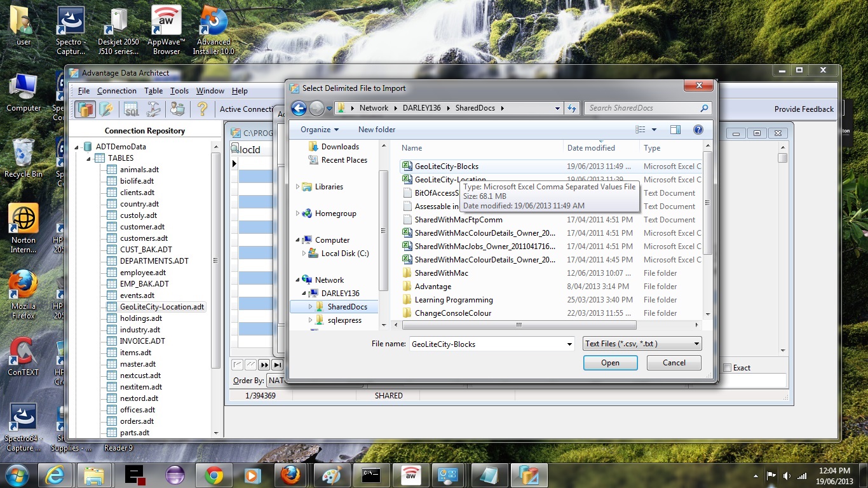Expand the Organize dropdown menu

320,130
